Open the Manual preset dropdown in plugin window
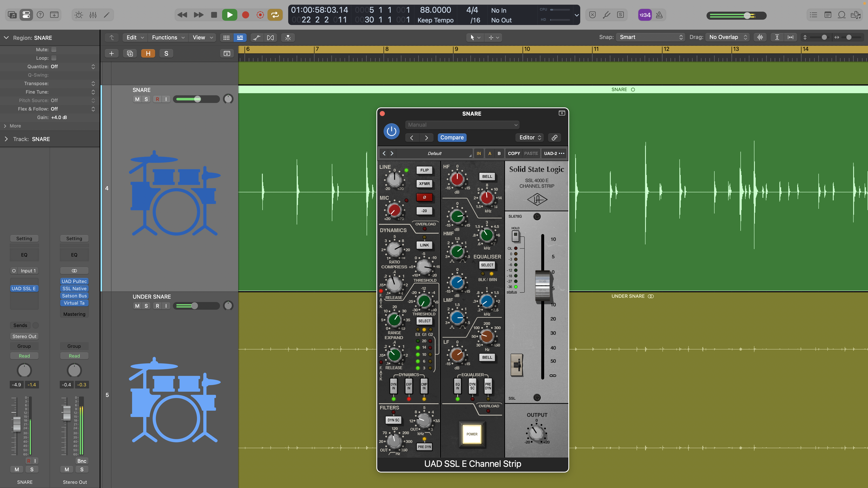Screen dimensions: 868x488 (x=462, y=125)
